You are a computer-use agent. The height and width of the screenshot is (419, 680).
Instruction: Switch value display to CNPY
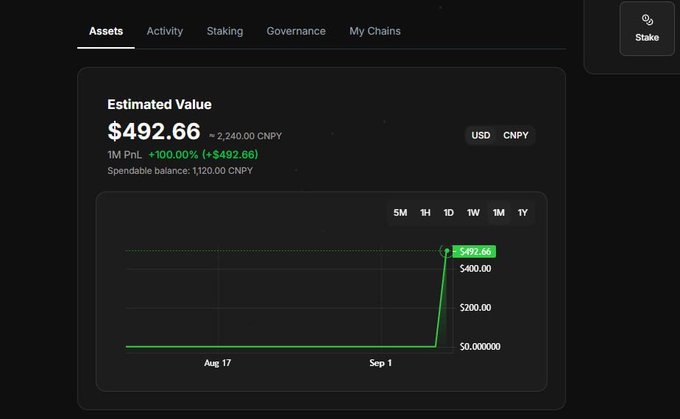[515, 135]
